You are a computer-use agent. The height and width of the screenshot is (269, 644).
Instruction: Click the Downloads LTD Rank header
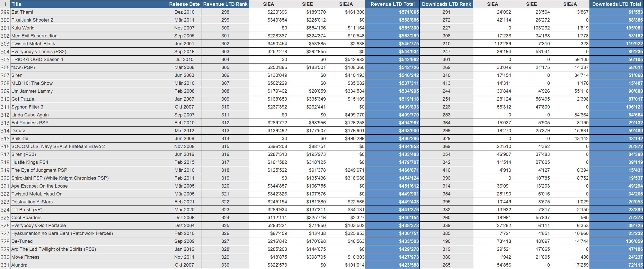446,4
